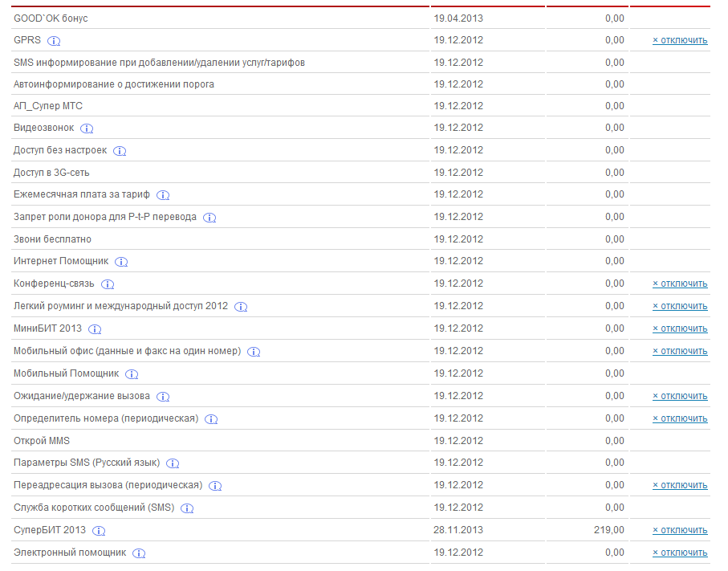Show info for Ожидание/удержание вызова
This screenshot has height=571, width=728.
pyautogui.click(x=163, y=396)
